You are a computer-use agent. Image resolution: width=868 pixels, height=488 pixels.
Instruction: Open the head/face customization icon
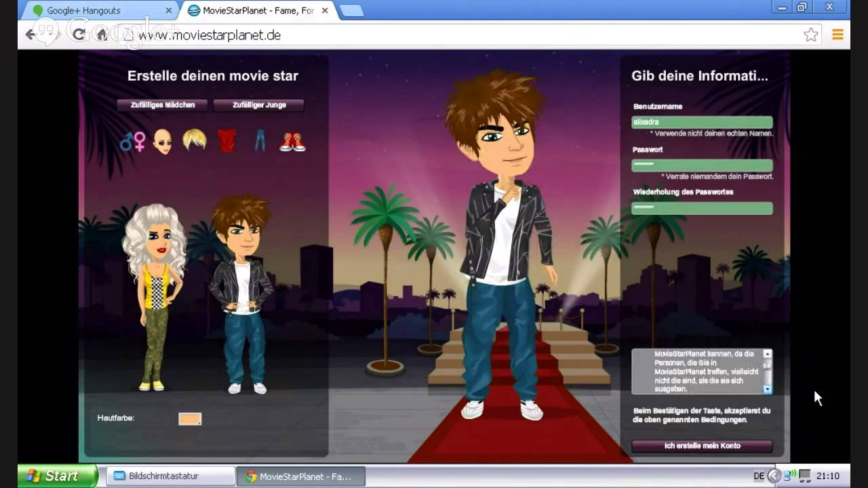[162, 142]
